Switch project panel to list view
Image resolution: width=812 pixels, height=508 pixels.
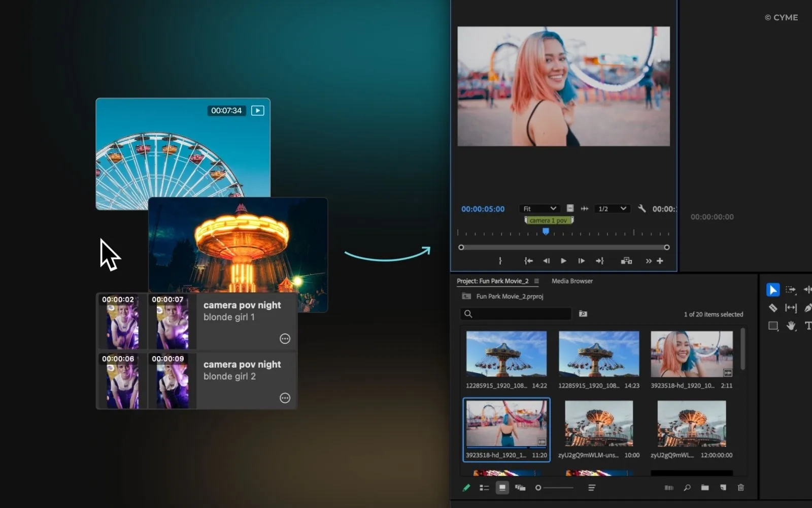(x=484, y=488)
